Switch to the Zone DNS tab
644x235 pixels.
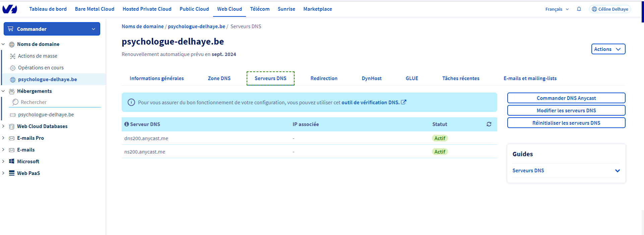pos(219,78)
